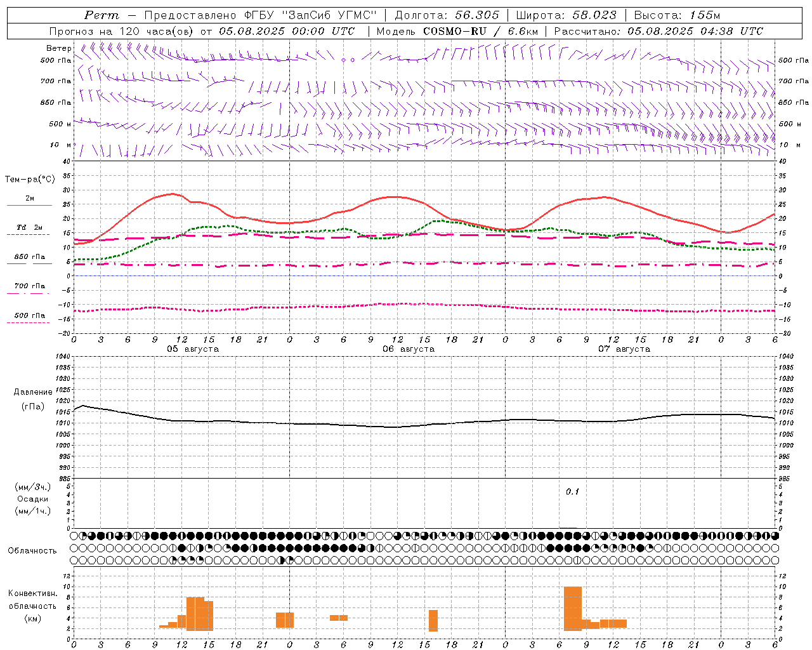Select the "Прогноз на 120 часа(ов)" text
This screenshot has width=812, height=650.
(x=122, y=31)
